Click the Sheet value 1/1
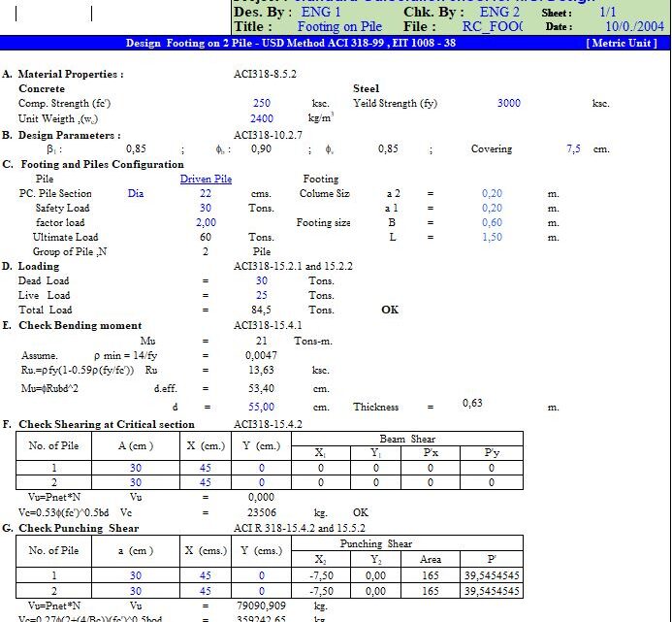The width and height of the screenshot is (672, 622). [x=608, y=12]
